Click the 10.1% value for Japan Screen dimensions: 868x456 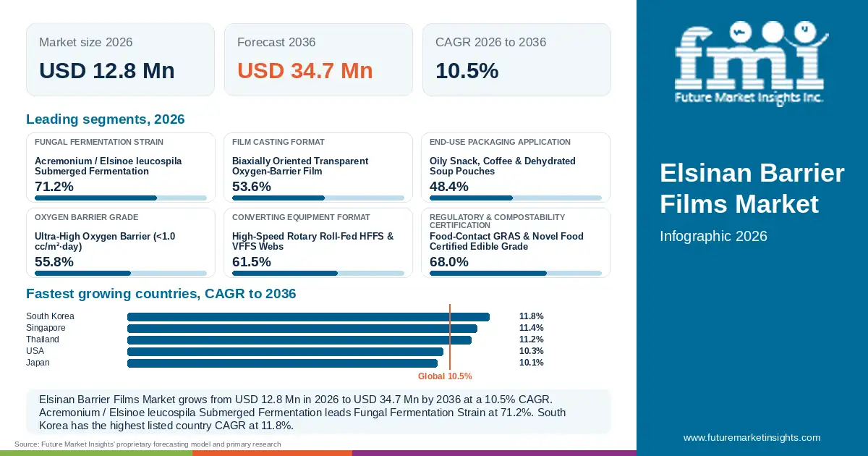(x=532, y=363)
